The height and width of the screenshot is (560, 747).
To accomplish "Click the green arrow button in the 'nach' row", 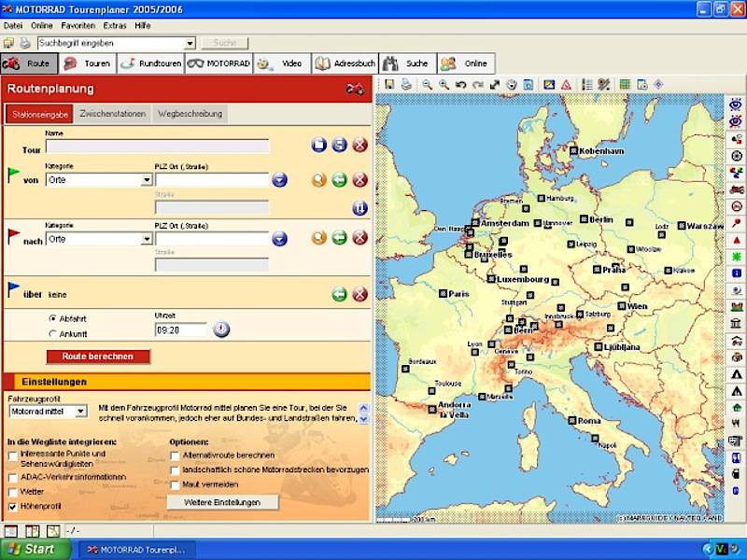I will 340,238.
